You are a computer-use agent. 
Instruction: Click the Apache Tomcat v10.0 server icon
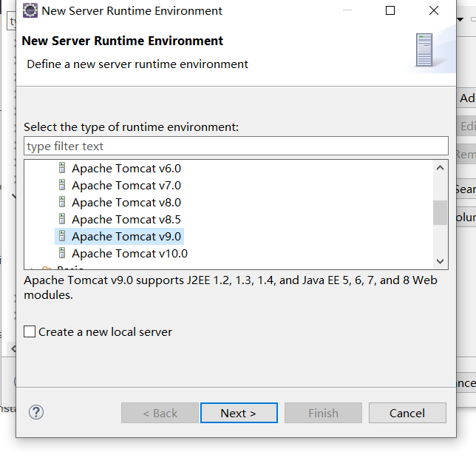pos(62,253)
